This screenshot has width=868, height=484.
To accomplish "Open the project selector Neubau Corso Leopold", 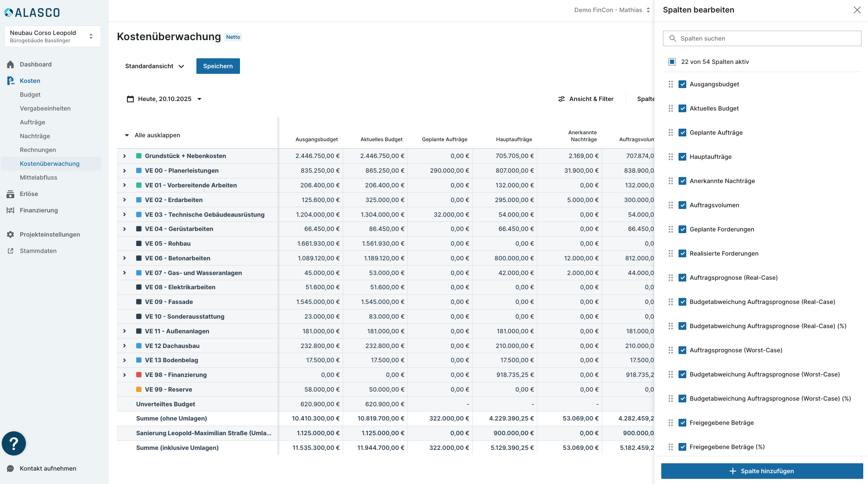I will (x=52, y=36).
